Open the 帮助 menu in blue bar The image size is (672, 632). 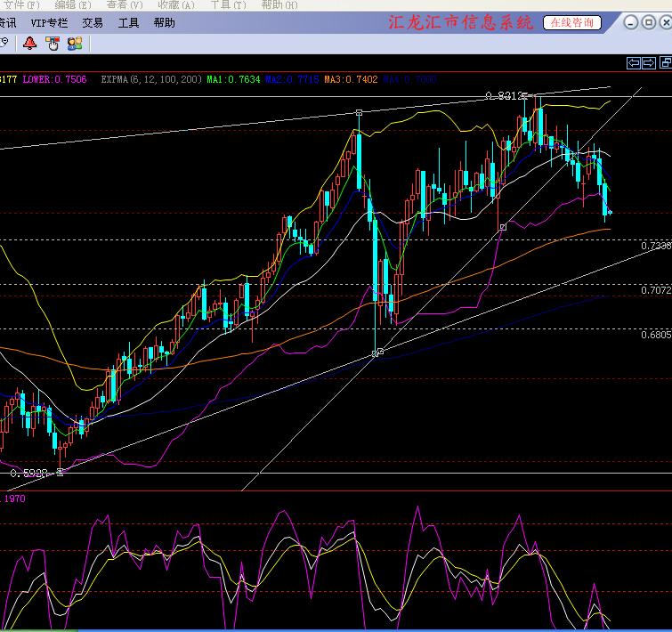[x=164, y=23]
